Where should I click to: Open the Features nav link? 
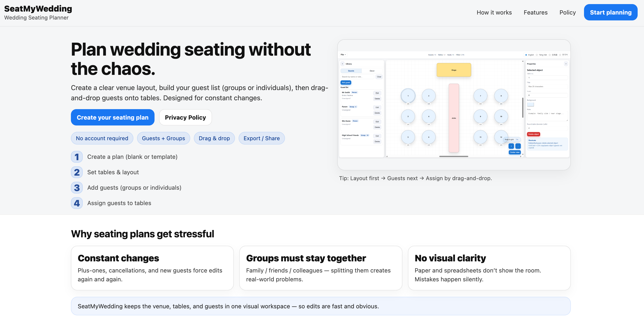[x=536, y=12]
